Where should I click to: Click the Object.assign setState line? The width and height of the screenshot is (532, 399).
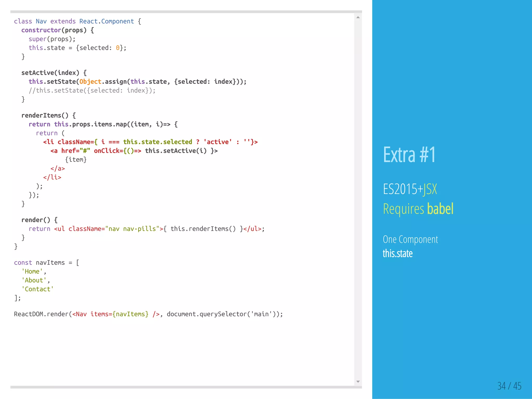(x=137, y=82)
